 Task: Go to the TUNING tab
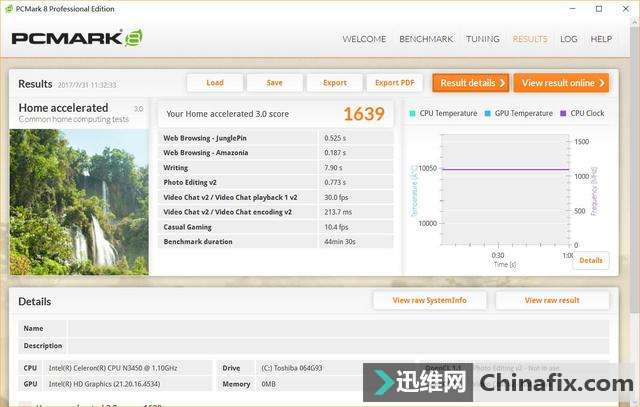pyautogui.click(x=482, y=39)
